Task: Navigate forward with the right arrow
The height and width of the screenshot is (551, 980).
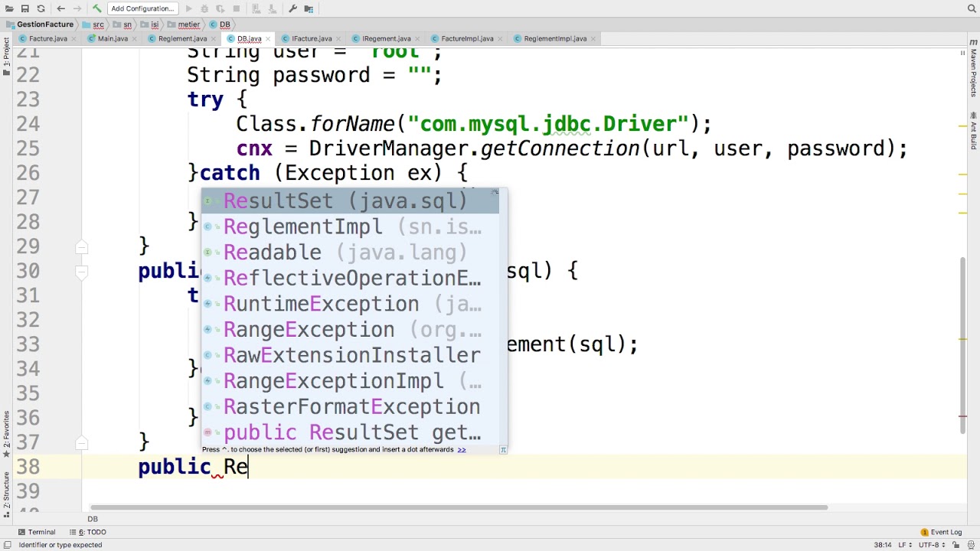Action: click(x=77, y=8)
